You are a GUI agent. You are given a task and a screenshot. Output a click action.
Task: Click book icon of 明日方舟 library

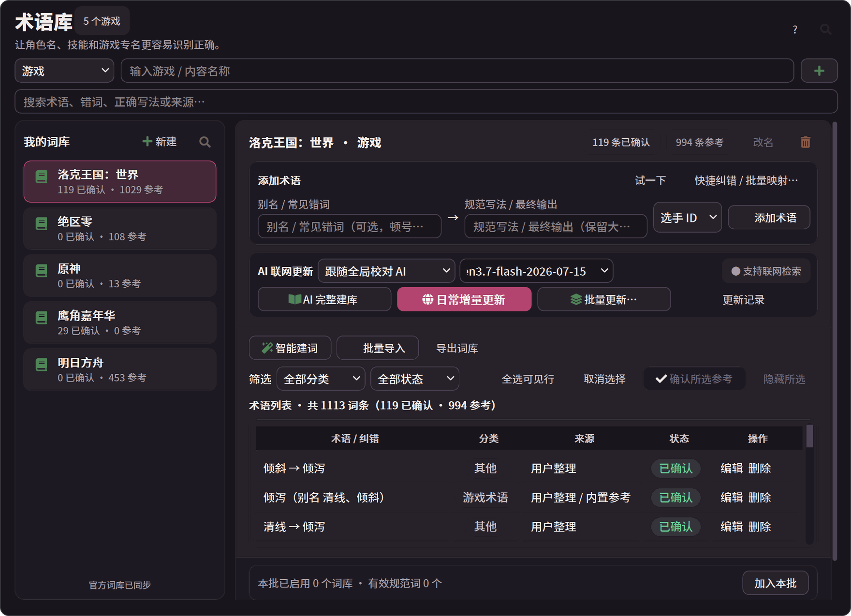[x=42, y=365]
